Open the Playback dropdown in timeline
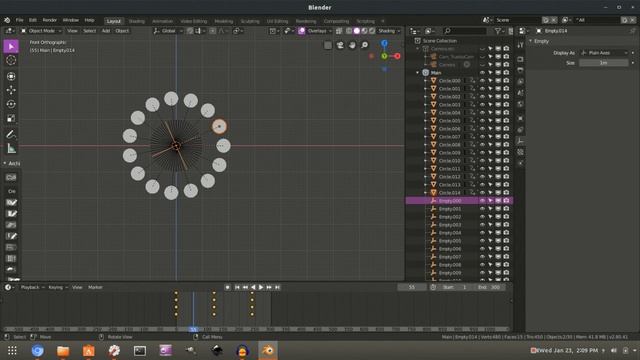This screenshot has height=360, width=640. [x=32, y=287]
